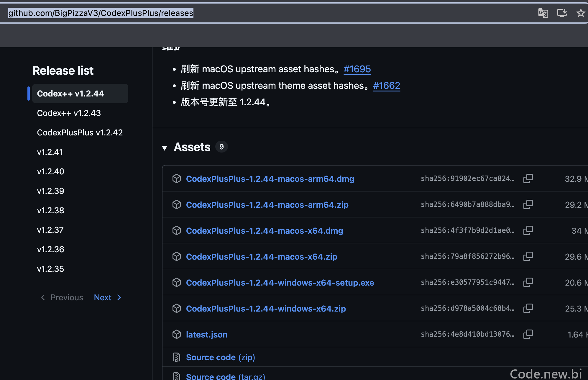The image size is (588, 380).
Task: Download CodexPlusPlus-1.2.44-macos-x64.zip
Action: click(262, 257)
